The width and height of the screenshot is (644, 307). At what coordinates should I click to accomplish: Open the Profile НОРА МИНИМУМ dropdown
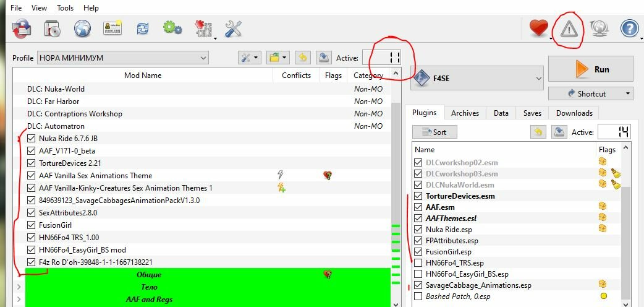coord(123,58)
